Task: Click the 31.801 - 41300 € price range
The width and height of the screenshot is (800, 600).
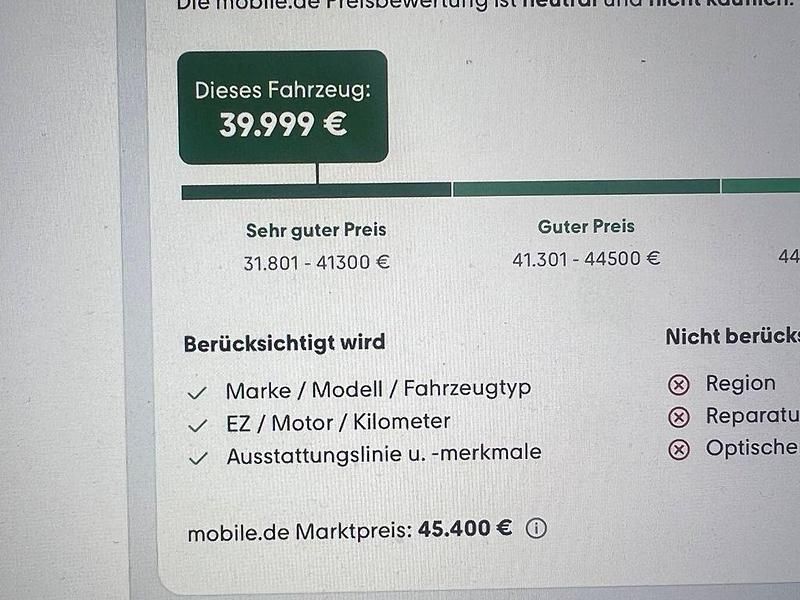Action: point(316,263)
